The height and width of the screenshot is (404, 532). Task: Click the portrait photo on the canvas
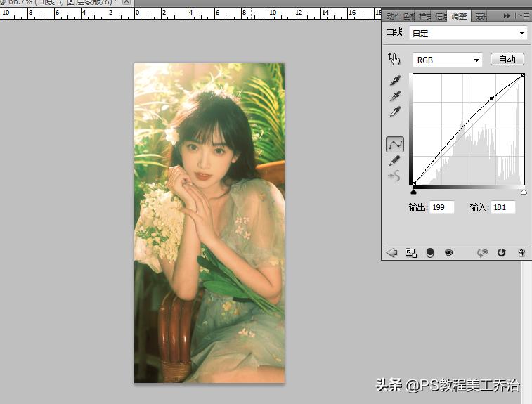[x=209, y=223]
